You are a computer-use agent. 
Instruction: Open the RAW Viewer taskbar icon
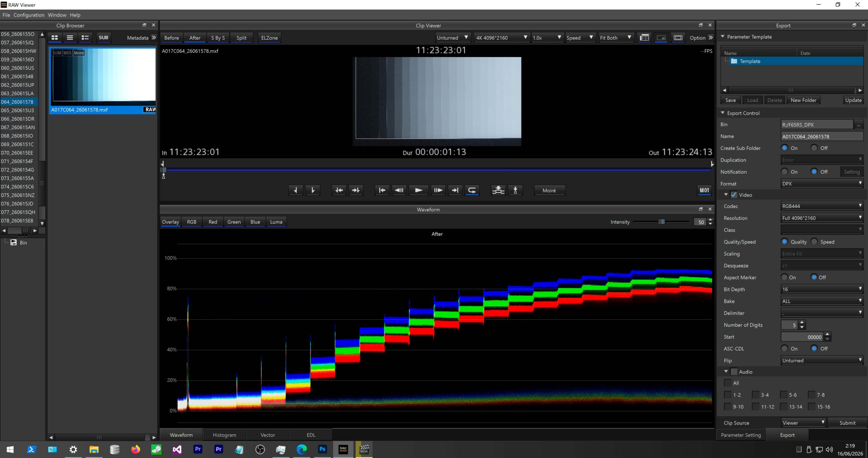(x=343, y=449)
